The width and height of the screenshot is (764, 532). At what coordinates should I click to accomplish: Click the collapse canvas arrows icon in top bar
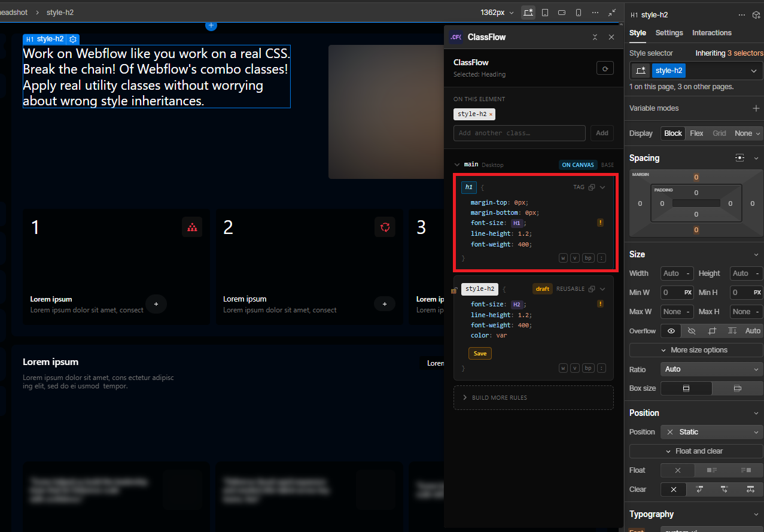(x=612, y=12)
